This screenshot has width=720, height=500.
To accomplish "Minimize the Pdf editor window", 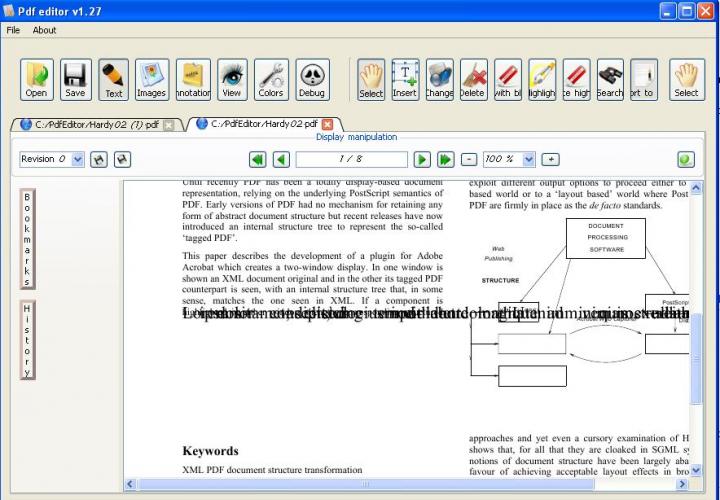I will pos(668,11).
